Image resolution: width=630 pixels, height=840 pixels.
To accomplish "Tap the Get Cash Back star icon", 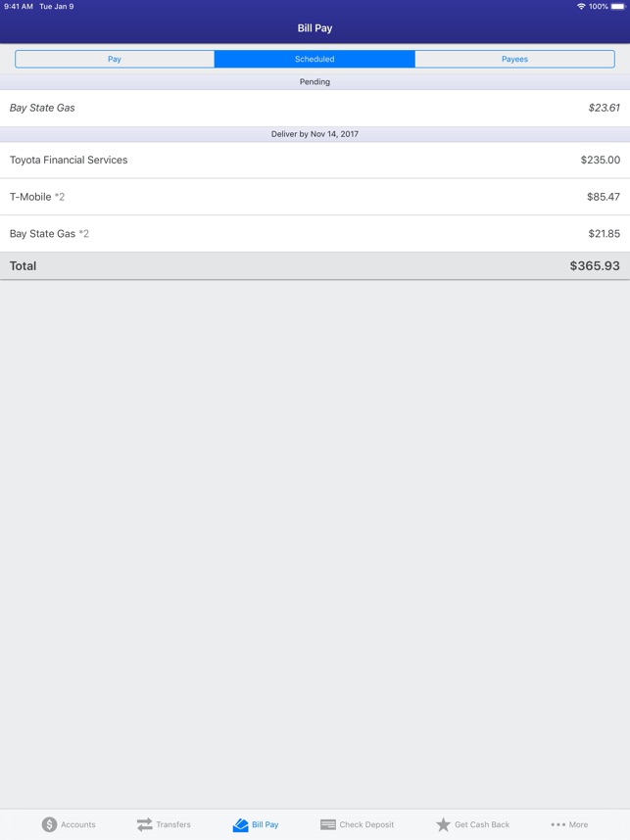I will [x=444, y=824].
